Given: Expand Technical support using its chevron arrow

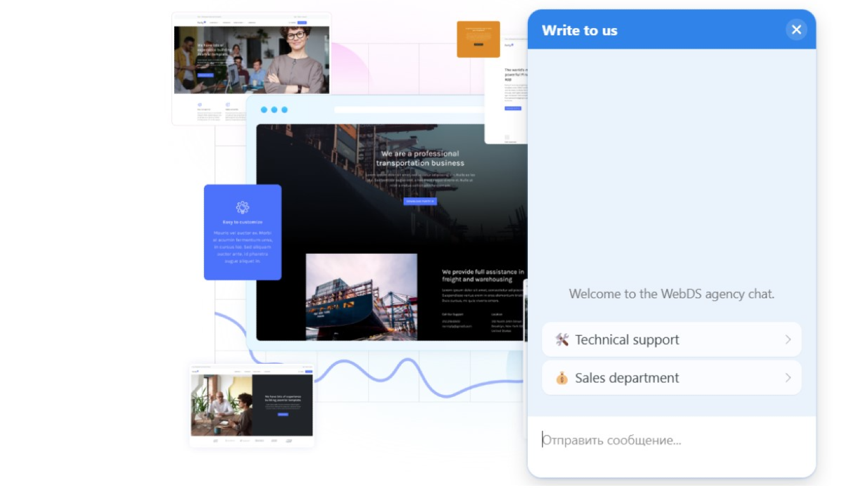Looking at the screenshot, I should 788,340.
